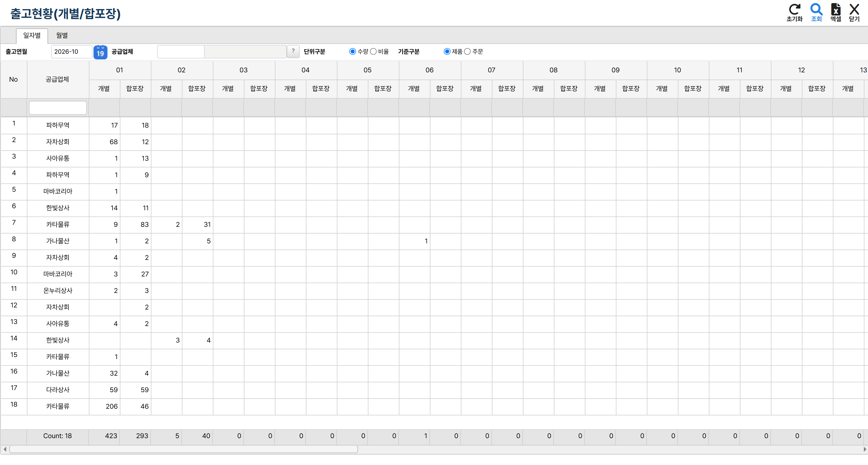868x465 pixels.
Task: Select the 수량 radio button
Action: pyautogui.click(x=352, y=52)
